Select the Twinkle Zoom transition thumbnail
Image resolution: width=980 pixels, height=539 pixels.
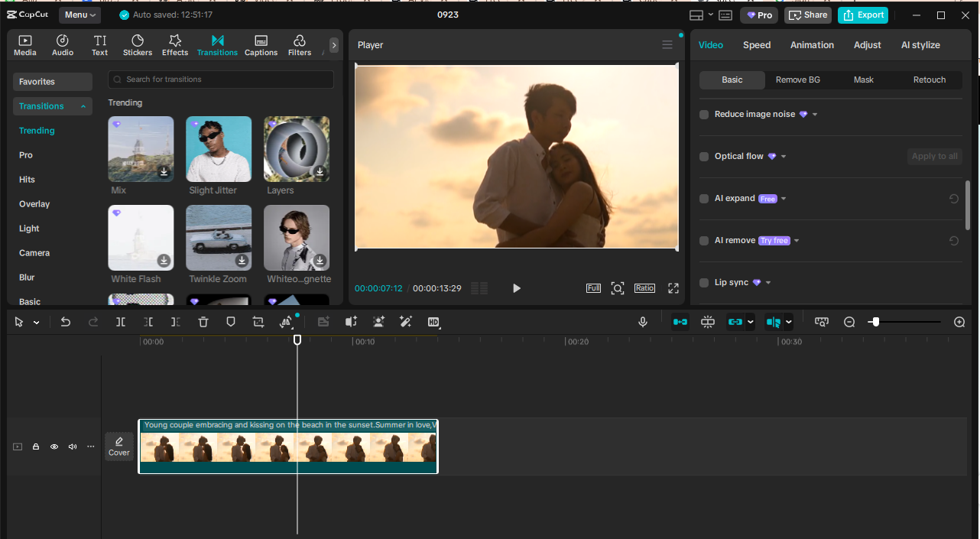click(x=219, y=238)
